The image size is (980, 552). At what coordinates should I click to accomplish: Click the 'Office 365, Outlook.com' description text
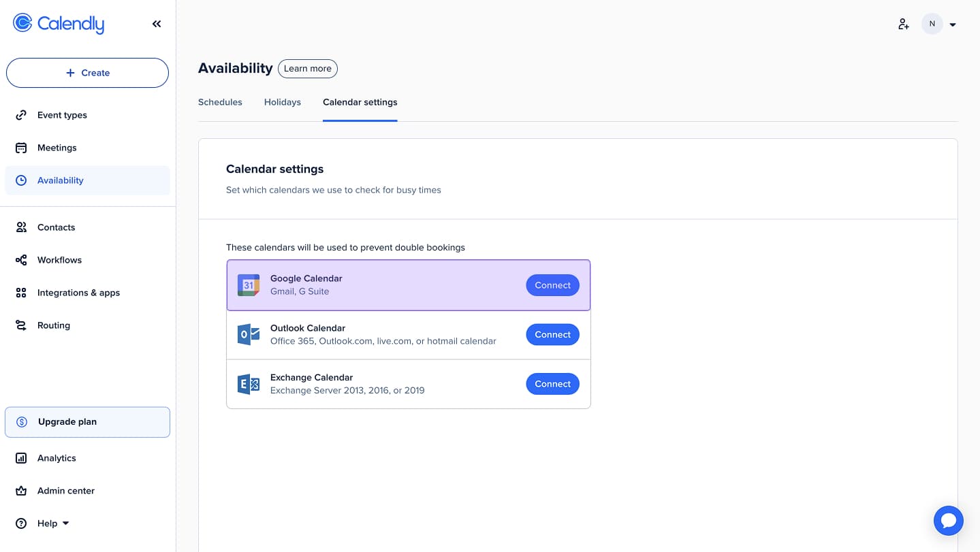383,341
